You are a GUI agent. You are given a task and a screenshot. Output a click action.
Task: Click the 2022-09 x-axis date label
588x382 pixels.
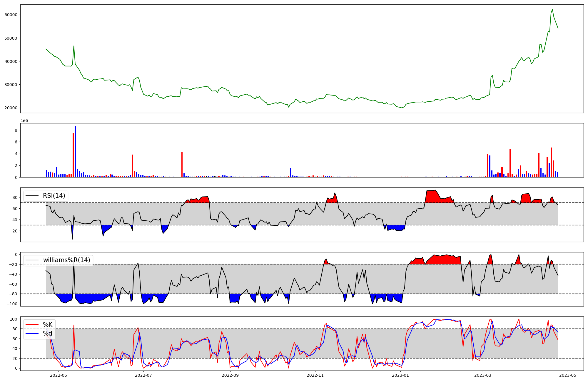point(230,375)
